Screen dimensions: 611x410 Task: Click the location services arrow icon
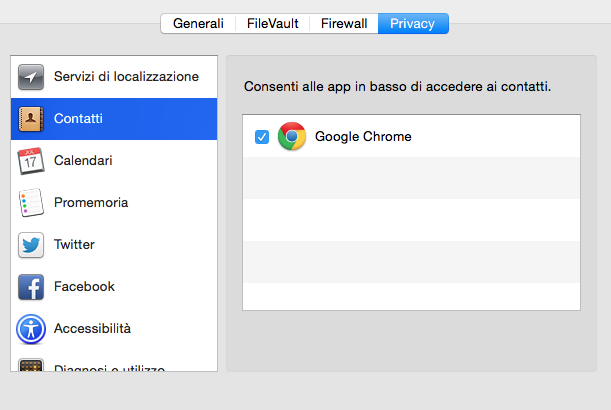31,77
